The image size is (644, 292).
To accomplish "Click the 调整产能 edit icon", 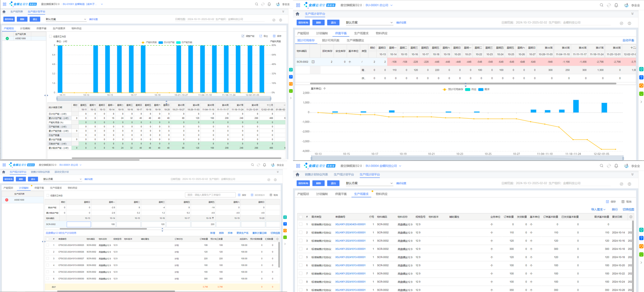I will pyautogui.click(x=243, y=36).
